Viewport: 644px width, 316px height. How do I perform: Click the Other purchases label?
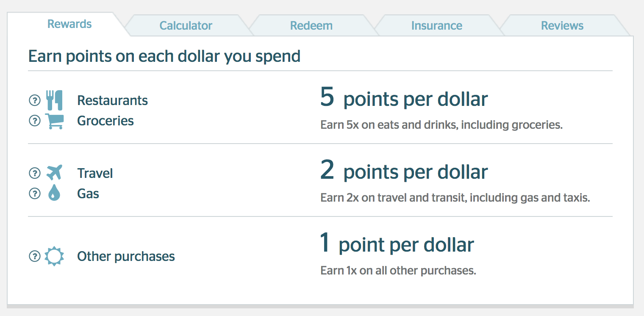tap(126, 257)
